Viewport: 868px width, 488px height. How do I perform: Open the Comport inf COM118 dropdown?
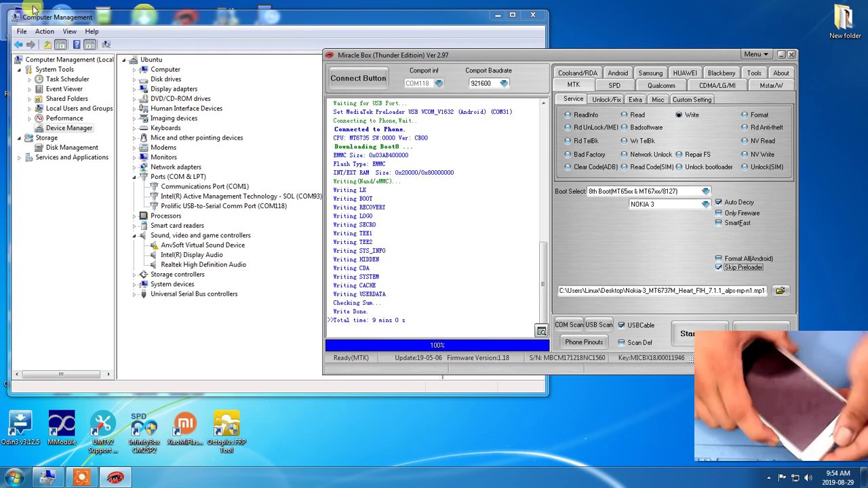(439, 83)
